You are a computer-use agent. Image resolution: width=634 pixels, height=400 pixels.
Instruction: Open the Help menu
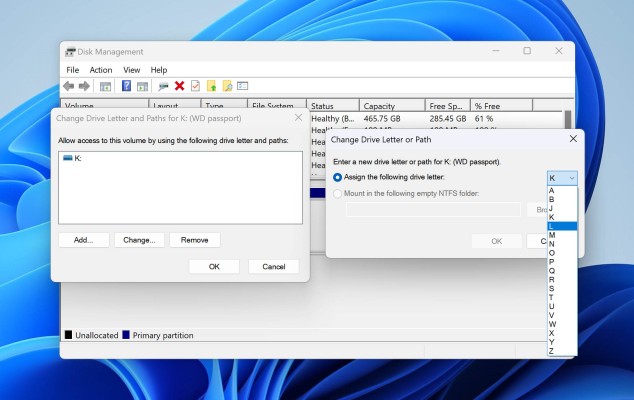[158, 70]
